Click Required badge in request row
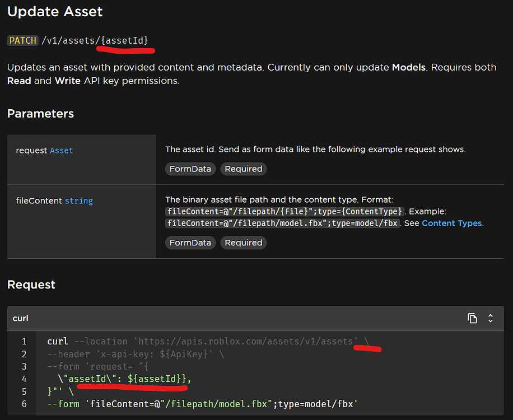This screenshot has width=513, height=420. coord(244,169)
